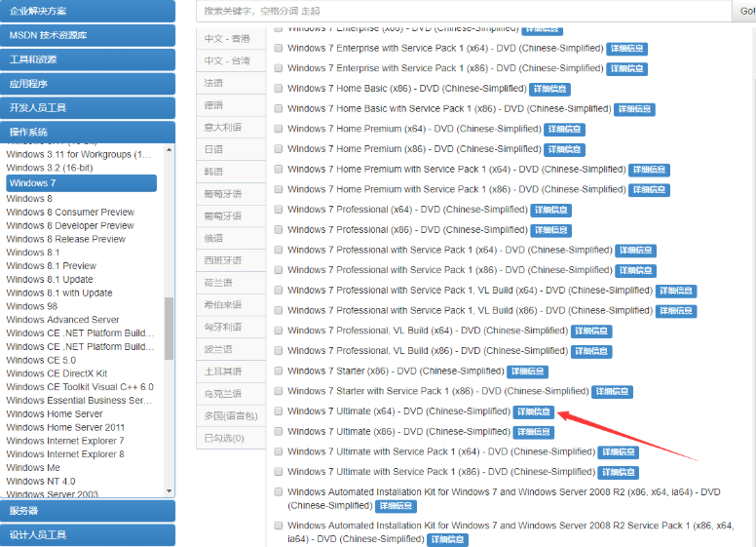This screenshot has width=756, height=547.
Task: Select Windows 7 Home Basic (x86) checkbox
Action: [x=279, y=89]
